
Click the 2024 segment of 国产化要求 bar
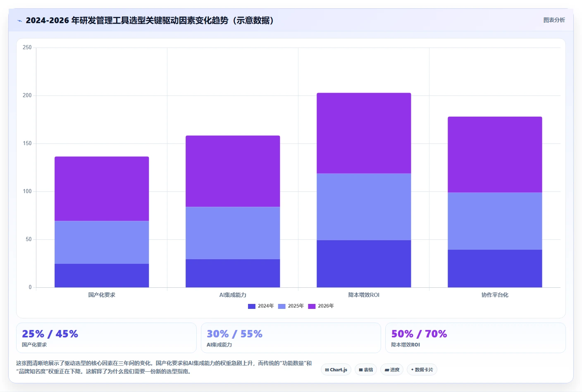click(102, 275)
